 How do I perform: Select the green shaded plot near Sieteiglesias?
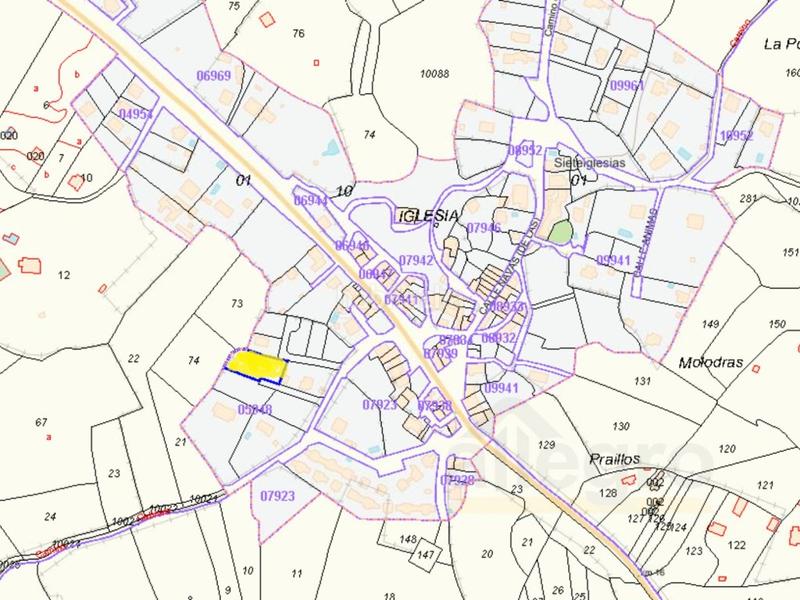[563, 232]
